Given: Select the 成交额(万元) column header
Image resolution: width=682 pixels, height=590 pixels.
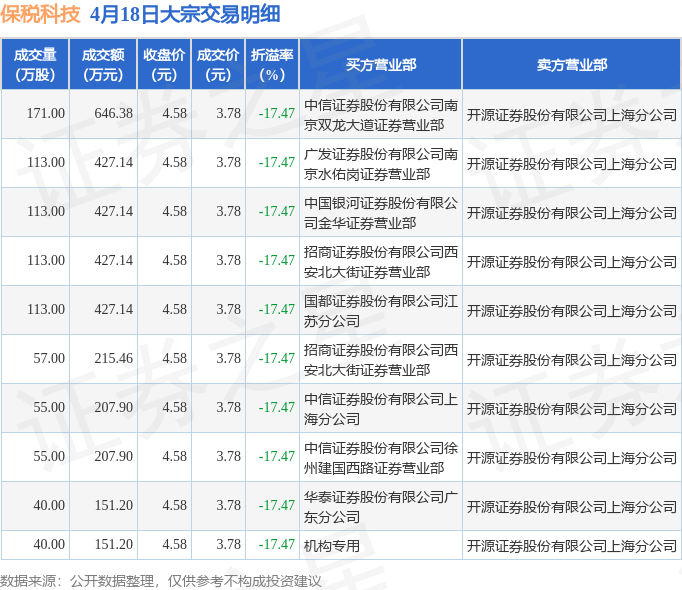Looking at the screenshot, I should pyautogui.click(x=104, y=64).
